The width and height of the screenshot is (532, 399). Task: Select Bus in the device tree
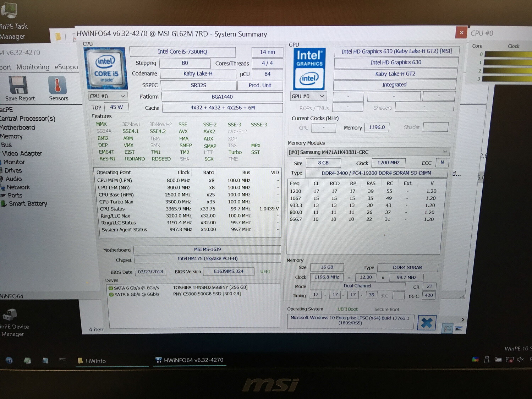tap(6, 145)
